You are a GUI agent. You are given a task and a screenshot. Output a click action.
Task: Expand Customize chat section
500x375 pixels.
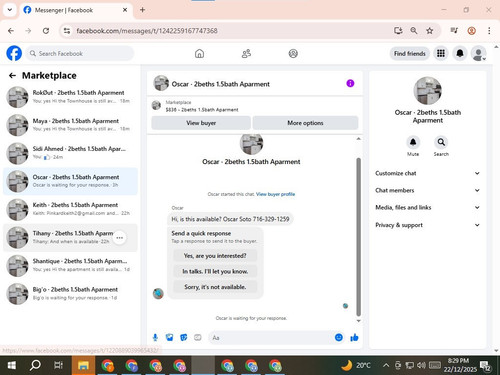coord(427,173)
